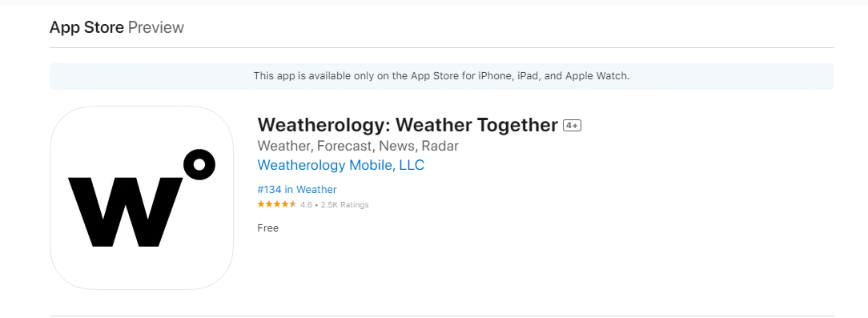Click the degree circle in app icon
Screen dimensions: 868x318
click(199, 164)
